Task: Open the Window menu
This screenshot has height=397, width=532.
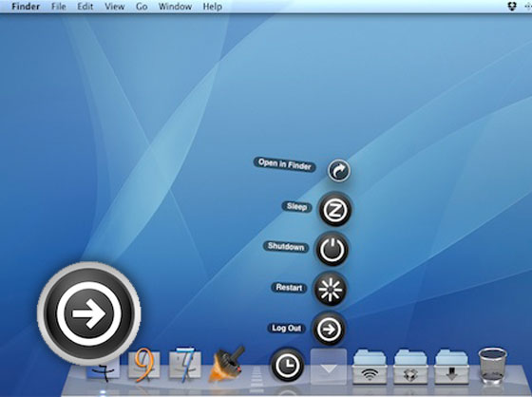Action: click(175, 7)
